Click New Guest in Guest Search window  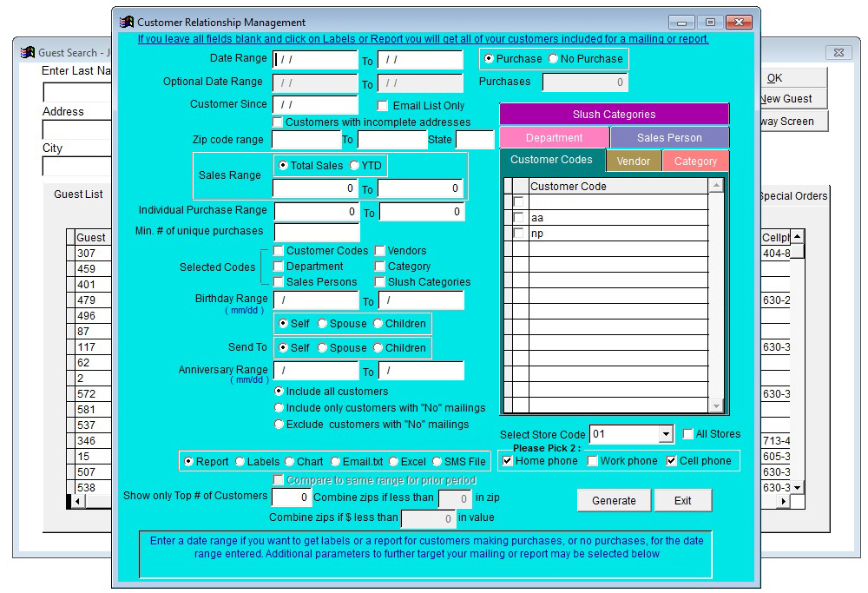click(793, 99)
